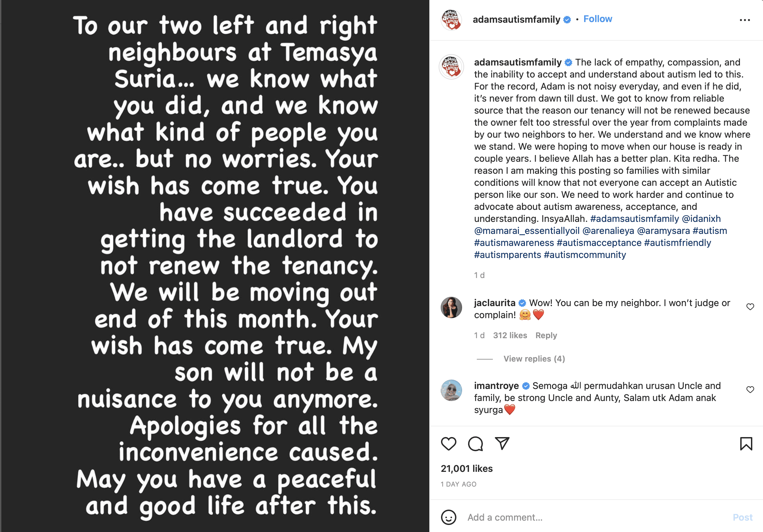The width and height of the screenshot is (763, 532).
Task: Follow adamsautismfamily
Action: click(x=597, y=19)
